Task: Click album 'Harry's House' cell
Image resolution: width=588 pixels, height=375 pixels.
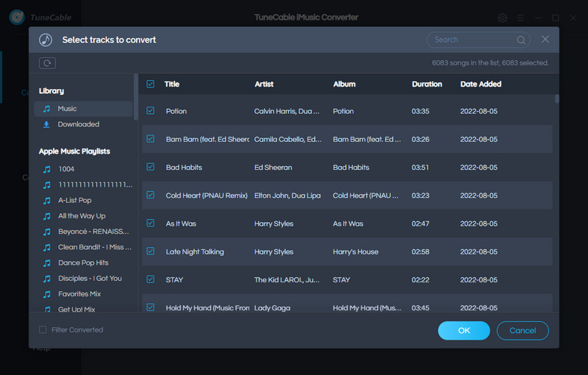Action: click(356, 252)
